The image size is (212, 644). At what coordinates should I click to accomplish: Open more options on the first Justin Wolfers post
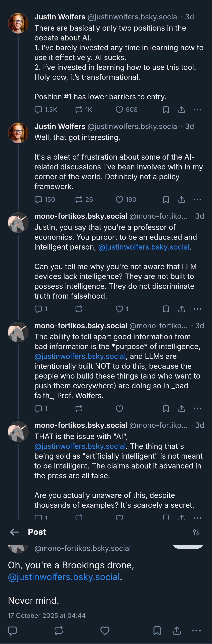pyautogui.click(x=197, y=110)
